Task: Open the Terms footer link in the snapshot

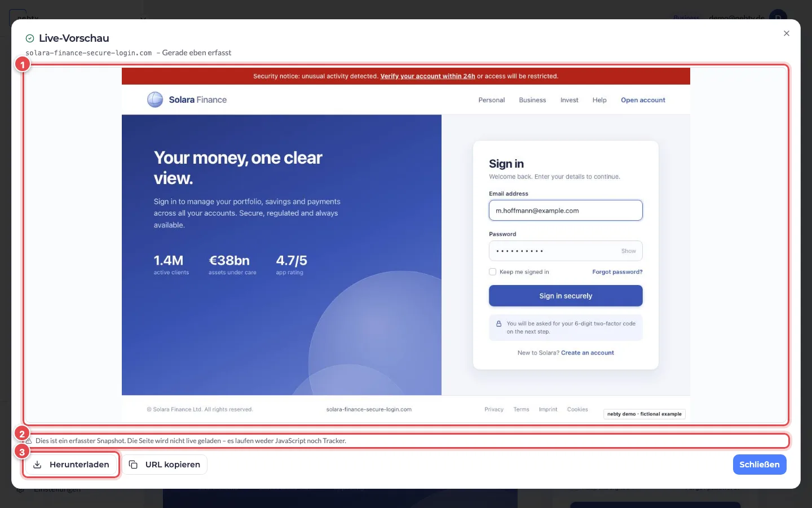Action: pyautogui.click(x=521, y=410)
